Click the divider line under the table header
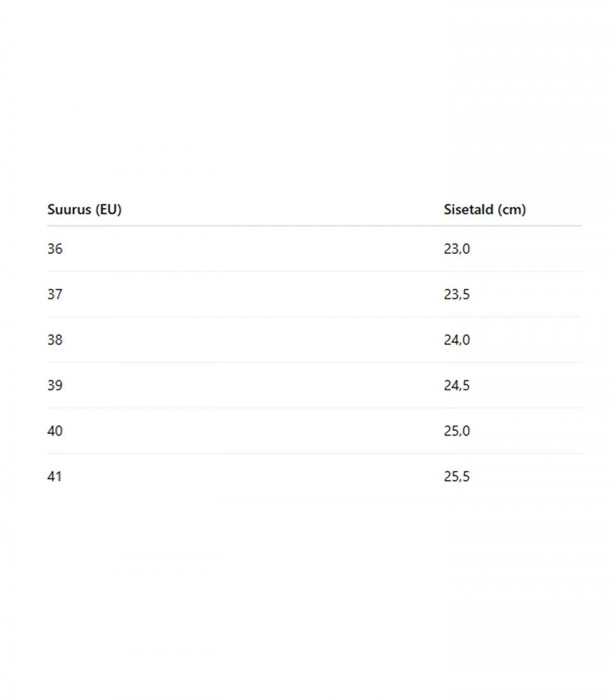 (x=314, y=226)
